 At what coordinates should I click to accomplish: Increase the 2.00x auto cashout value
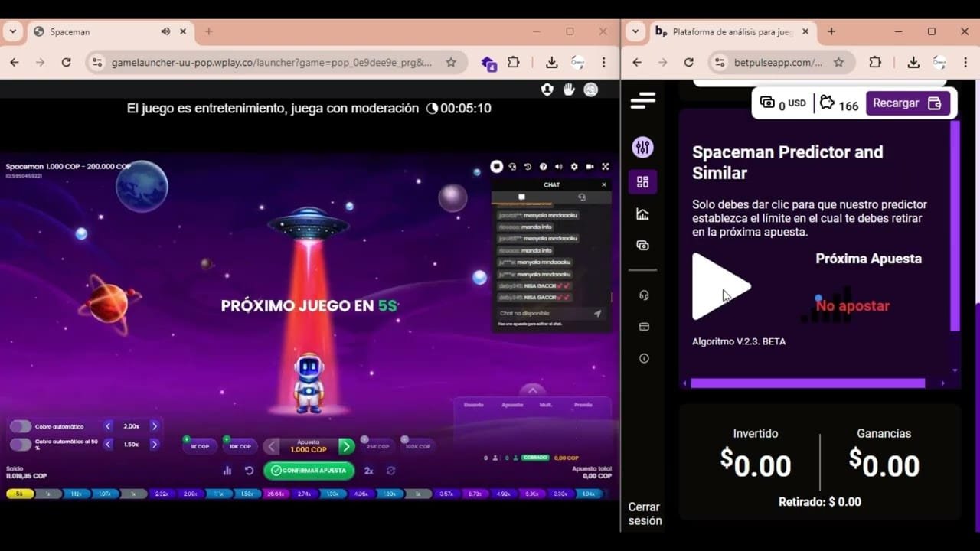point(154,426)
